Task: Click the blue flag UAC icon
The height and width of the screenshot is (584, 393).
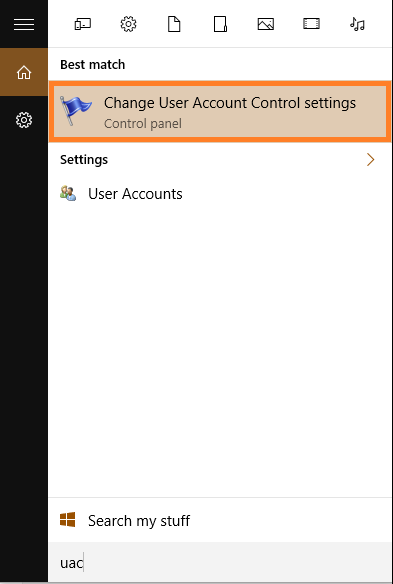Action: 76,111
